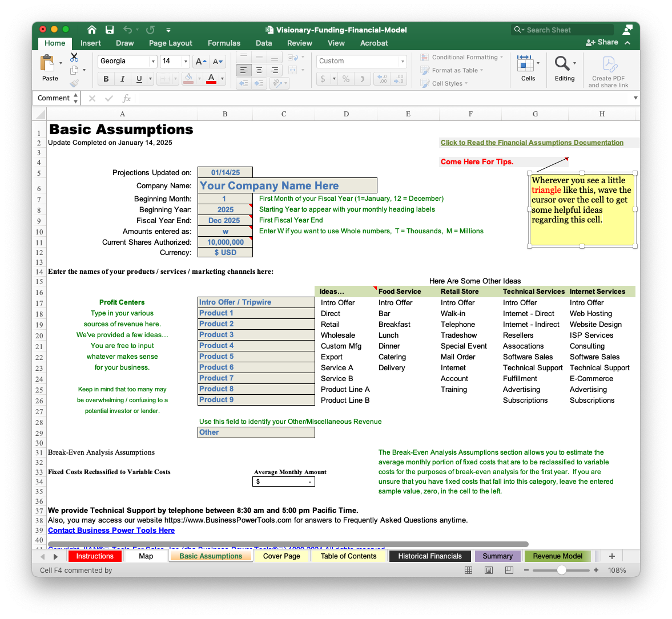The width and height of the screenshot is (672, 619).
Task: Switch to Page Break Preview in status bar
Action: click(x=509, y=570)
